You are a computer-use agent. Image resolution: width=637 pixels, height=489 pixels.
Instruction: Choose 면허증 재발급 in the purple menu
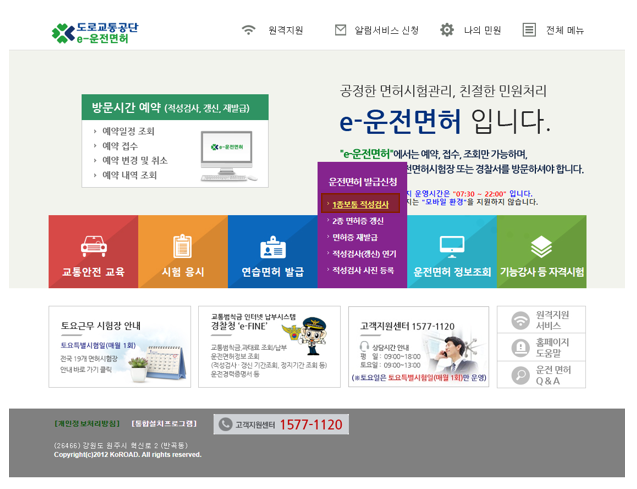tap(355, 238)
